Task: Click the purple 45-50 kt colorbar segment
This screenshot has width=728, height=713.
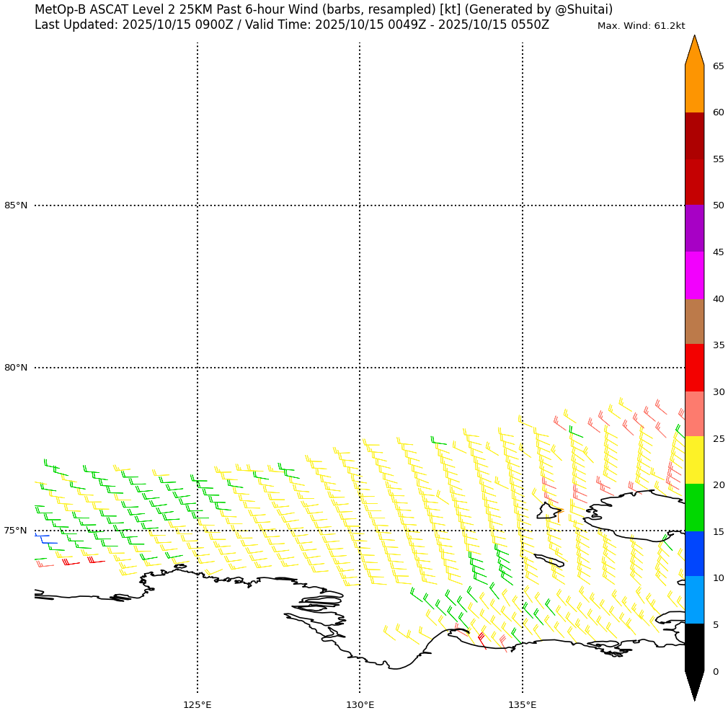Action: 694,229
